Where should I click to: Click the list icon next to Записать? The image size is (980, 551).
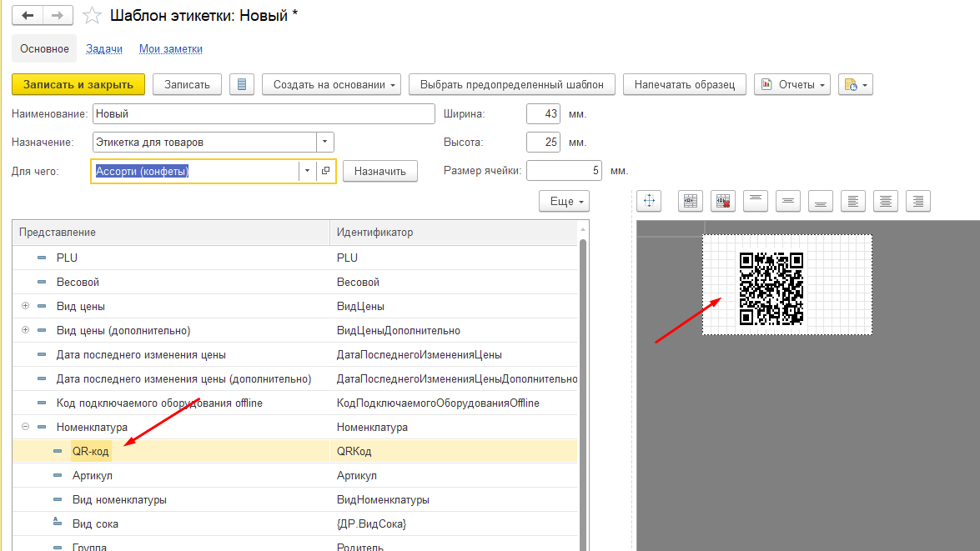(241, 84)
